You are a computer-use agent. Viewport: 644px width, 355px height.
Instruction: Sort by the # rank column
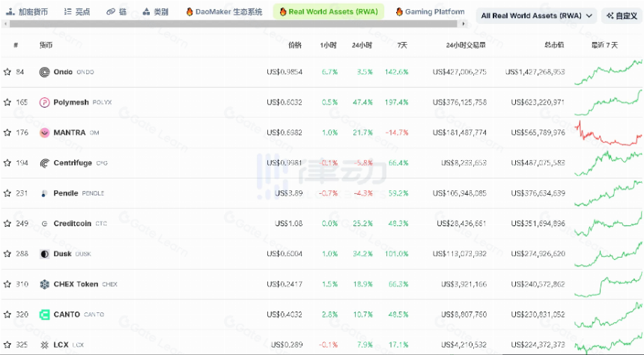coord(16,45)
